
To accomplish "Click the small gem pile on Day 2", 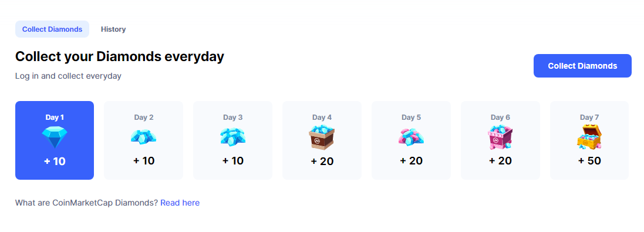I will 143,137.
